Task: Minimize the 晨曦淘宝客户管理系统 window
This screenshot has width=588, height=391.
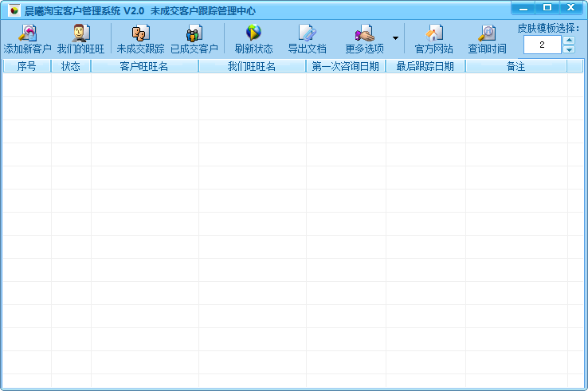Action: tap(523, 8)
